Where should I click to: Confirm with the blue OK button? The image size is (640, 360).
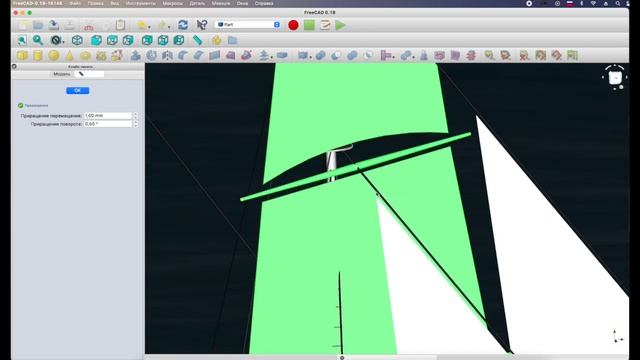tap(78, 90)
